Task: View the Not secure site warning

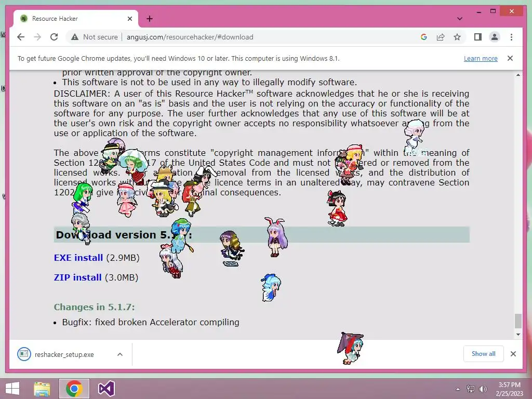Action: pos(95,37)
